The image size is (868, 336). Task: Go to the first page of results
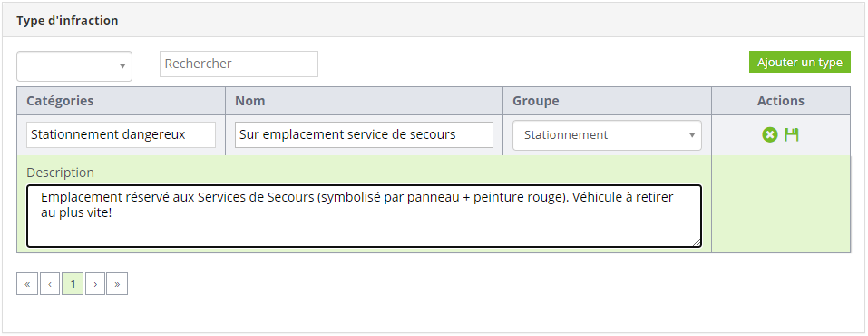tap(27, 284)
